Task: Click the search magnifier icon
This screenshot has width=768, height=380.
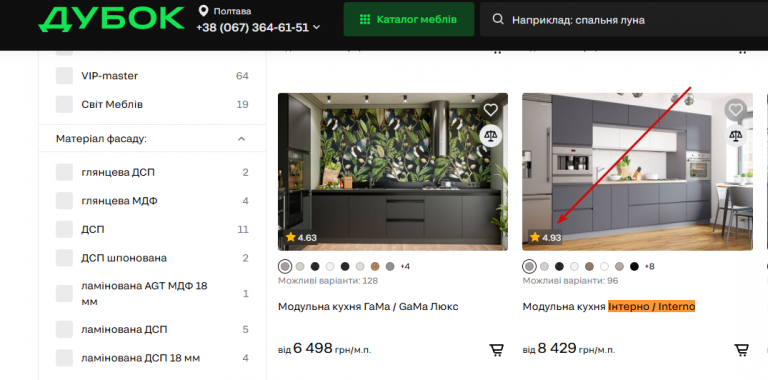Action: click(x=498, y=20)
